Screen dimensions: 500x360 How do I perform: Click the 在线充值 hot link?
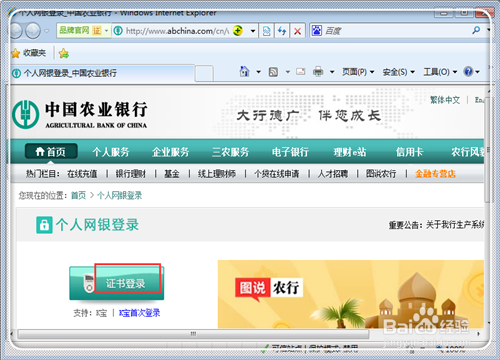(x=82, y=174)
